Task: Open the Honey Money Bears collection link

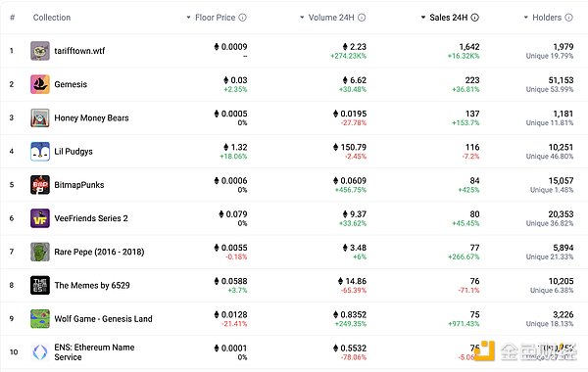Action: click(91, 118)
